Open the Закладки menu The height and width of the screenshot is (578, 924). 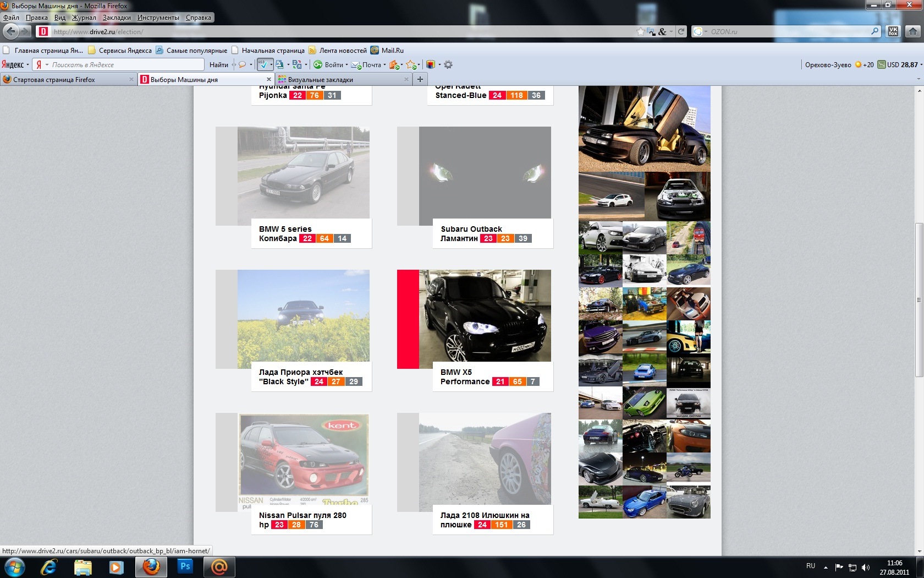point(117,18)
